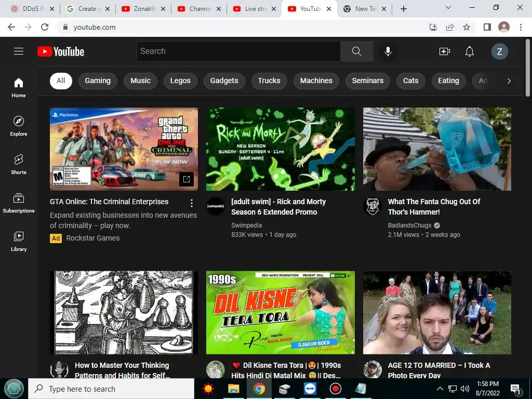Bookmark this page with star icon

(x=467, y=27)
